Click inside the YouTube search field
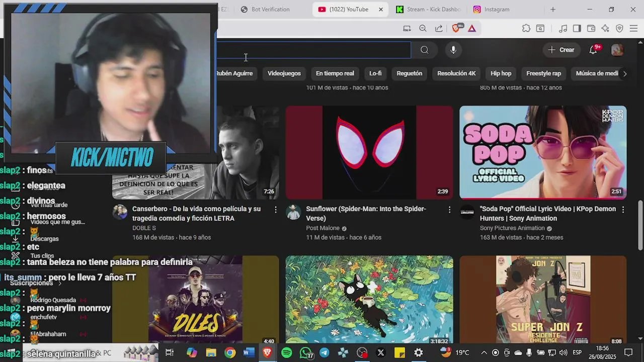The width and height of the screenshot is (644, 362). pyautogui.click(x=314, y=50)
